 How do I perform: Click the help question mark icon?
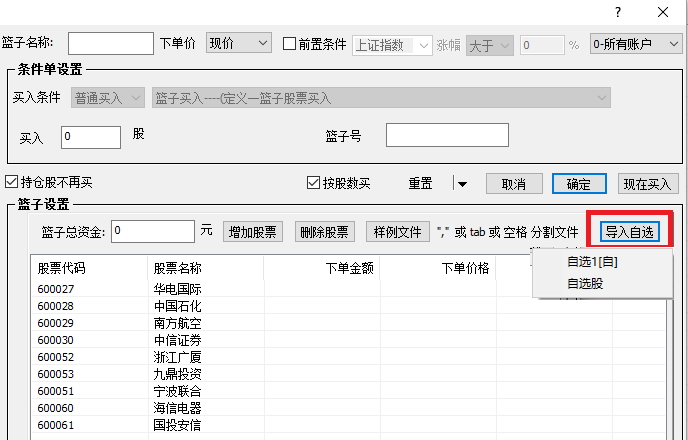(618, 12)
